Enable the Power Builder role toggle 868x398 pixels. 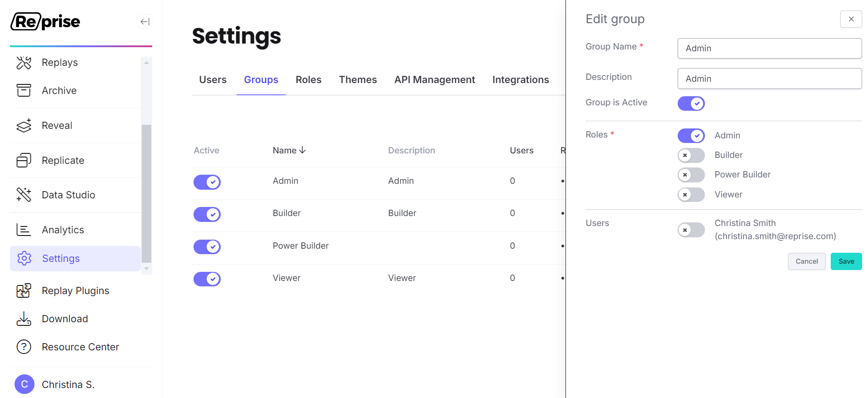coord(691,175)
